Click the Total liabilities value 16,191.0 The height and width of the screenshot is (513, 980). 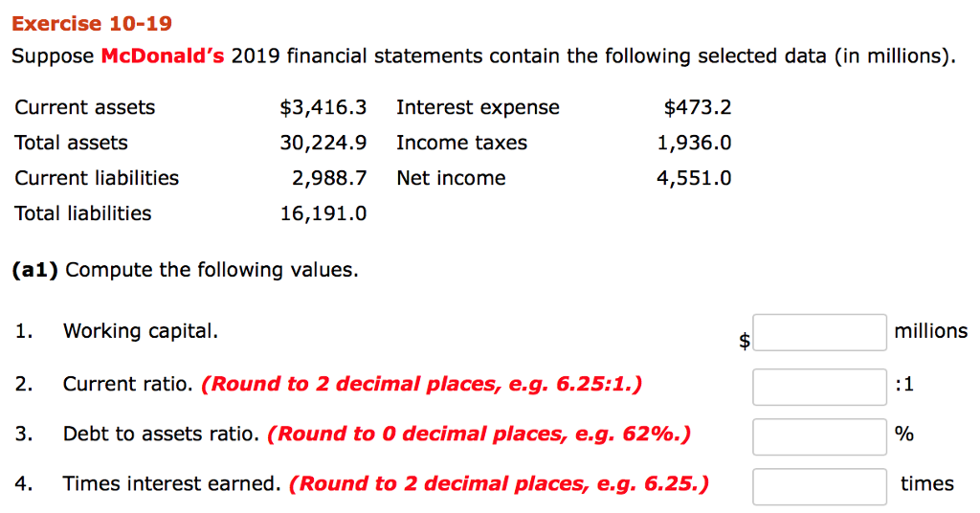pos(323,214)
